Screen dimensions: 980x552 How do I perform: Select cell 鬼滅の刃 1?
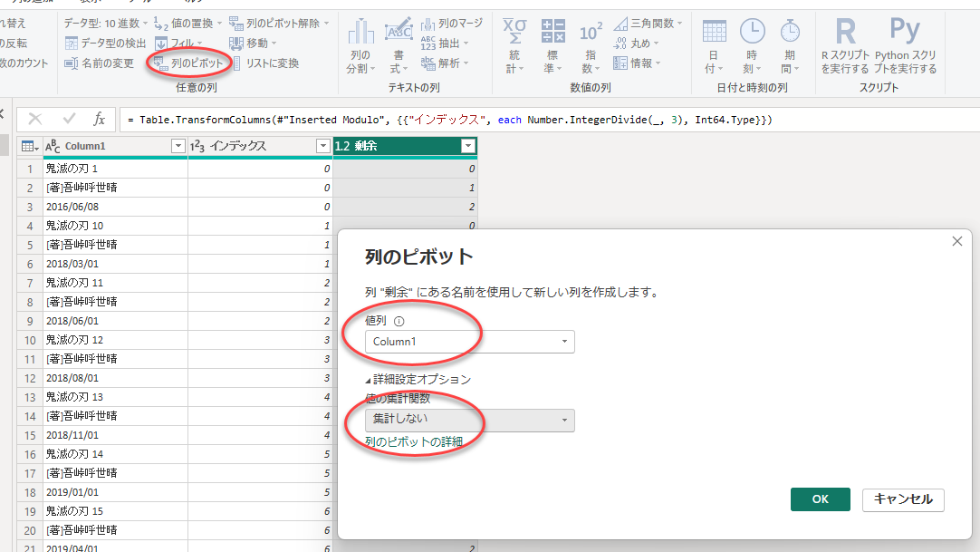click(115, 169)
